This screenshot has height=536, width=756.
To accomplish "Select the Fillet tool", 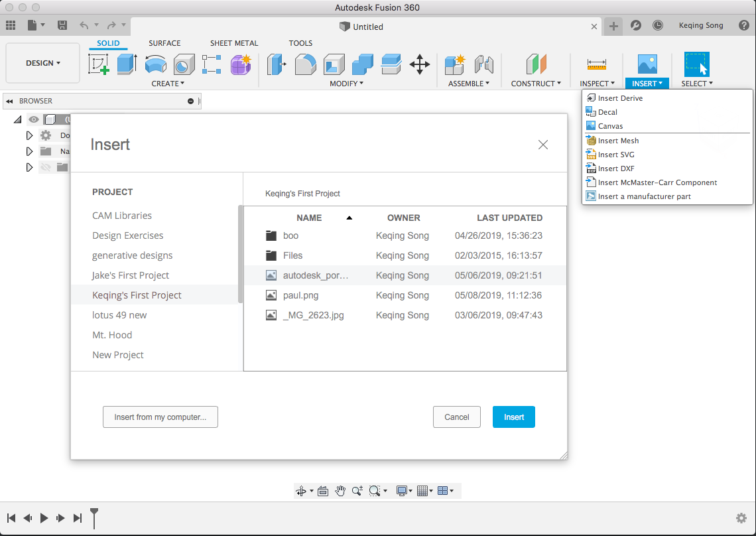I will coord(305,64).
